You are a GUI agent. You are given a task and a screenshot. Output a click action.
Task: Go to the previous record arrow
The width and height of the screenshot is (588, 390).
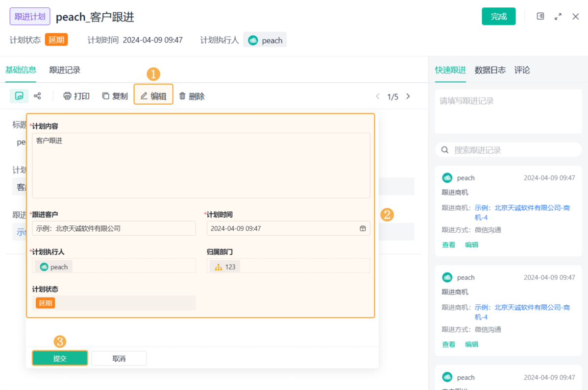pyautogui.click(x=377, y=96)
